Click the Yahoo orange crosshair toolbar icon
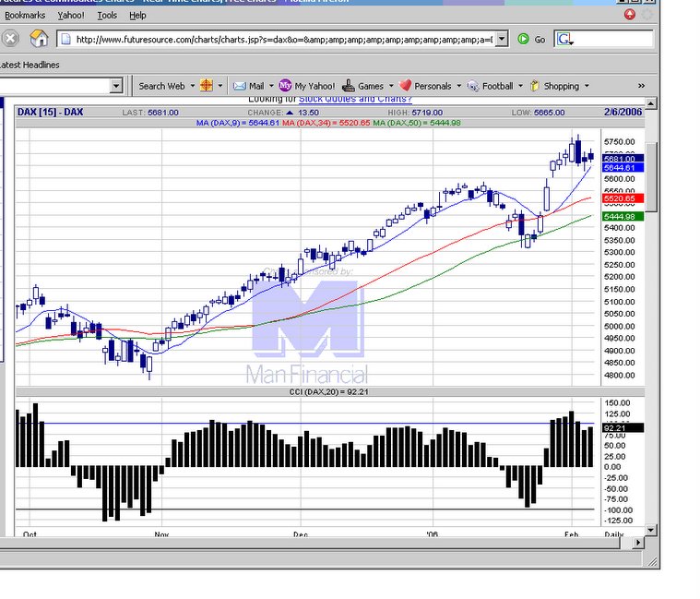The width and height of the screenshot is (700, 599). pos(207,85)
